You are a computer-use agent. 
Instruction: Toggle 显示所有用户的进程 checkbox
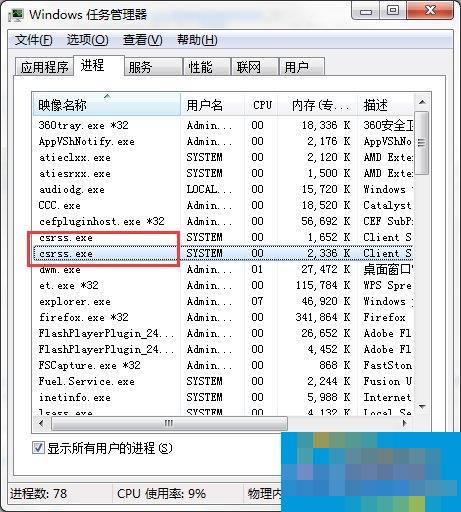[38, 448]
